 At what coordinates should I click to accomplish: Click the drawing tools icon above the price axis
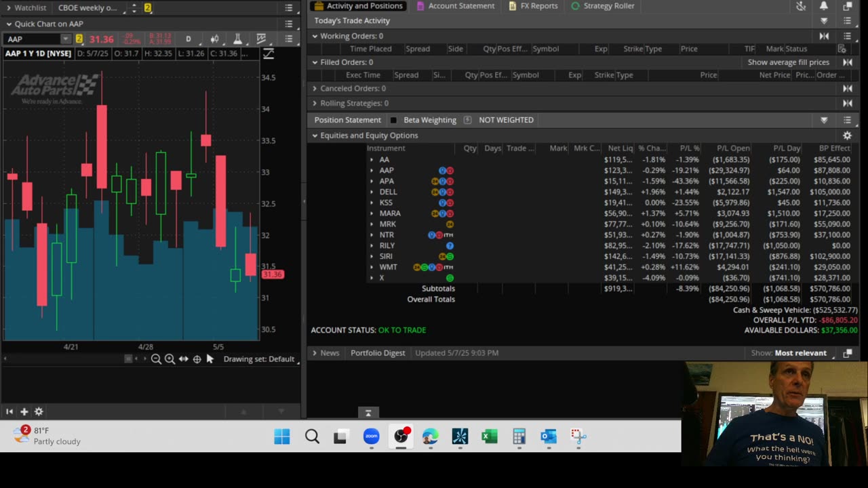point(269,54)
